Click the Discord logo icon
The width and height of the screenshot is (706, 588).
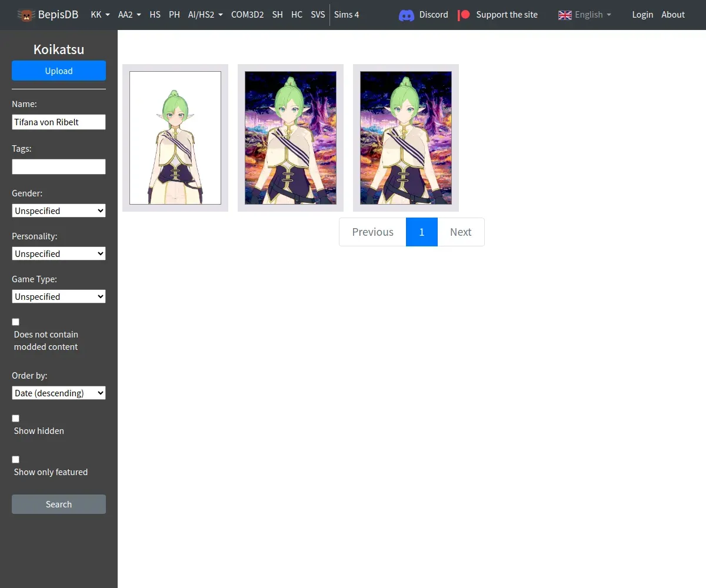pos(407,15)
